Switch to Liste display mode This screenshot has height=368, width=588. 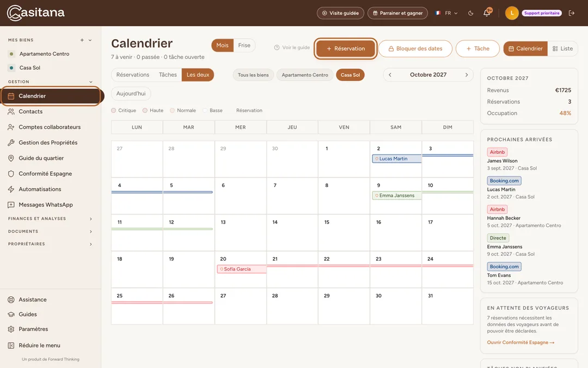pyautogui.click(x=562, y=49)
